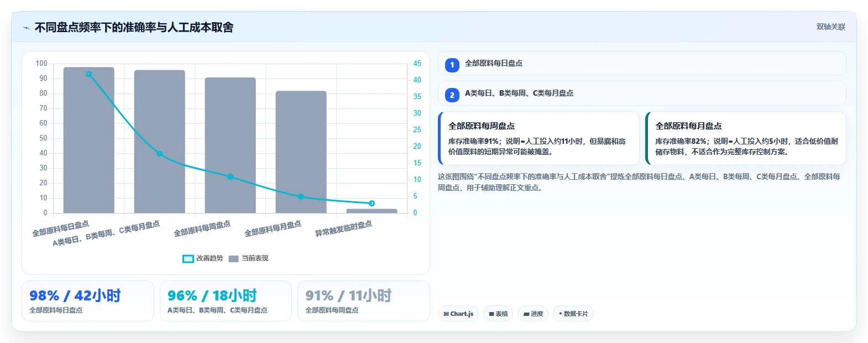The image size is (868, 343).
Task: Click the left axis value 100
Action: point(41,64)
